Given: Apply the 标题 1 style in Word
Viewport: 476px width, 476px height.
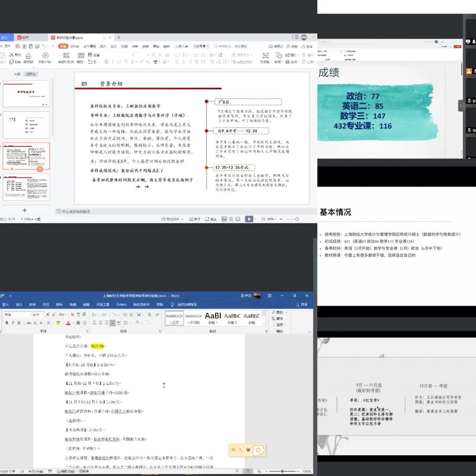Looking at the screenshot, I should tap(213, 318).
